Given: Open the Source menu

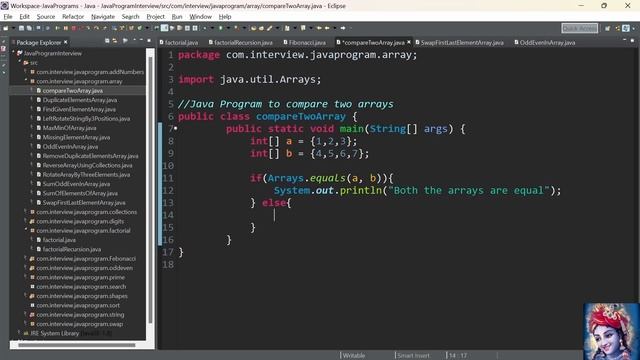Looking at the screenshot, I should (x=46, y=17).
